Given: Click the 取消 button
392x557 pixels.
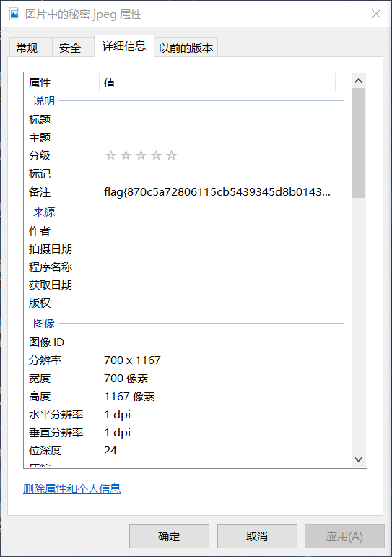Looking at the screenshot, I should (257, 536).
